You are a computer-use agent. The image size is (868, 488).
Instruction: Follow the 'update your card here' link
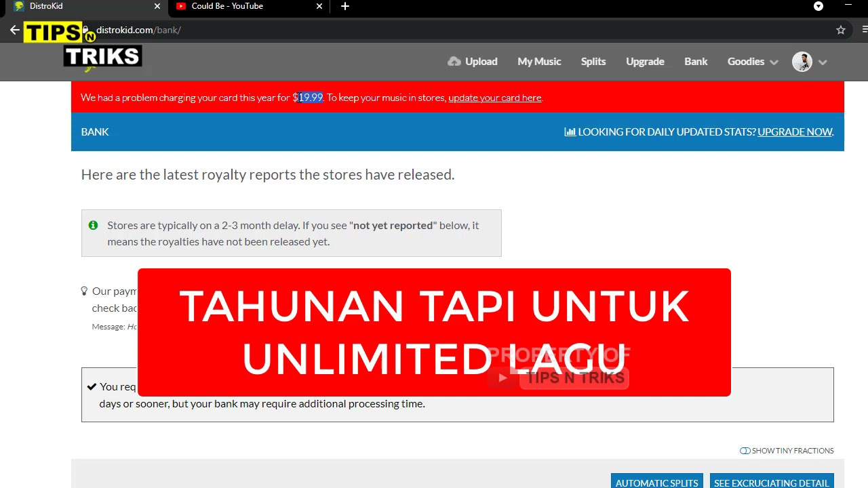(494, 98)
